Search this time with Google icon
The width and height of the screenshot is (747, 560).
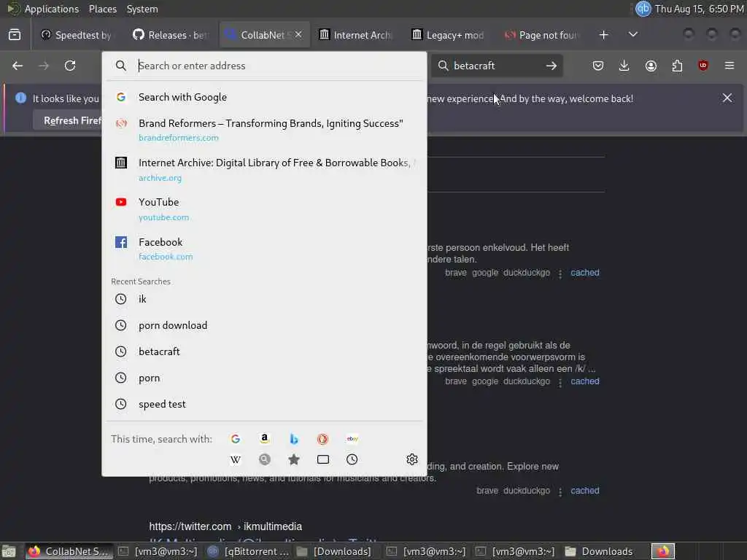(x=236, y=439)
